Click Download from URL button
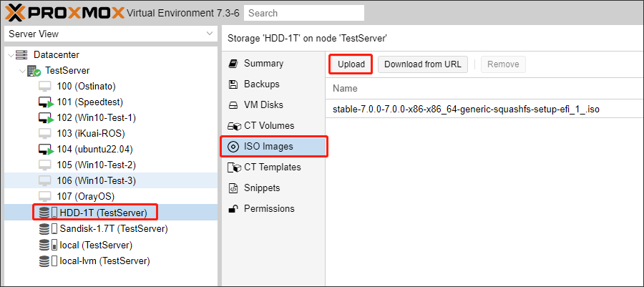The height and width of the screenshot is (287, 644). coord(423,64)
